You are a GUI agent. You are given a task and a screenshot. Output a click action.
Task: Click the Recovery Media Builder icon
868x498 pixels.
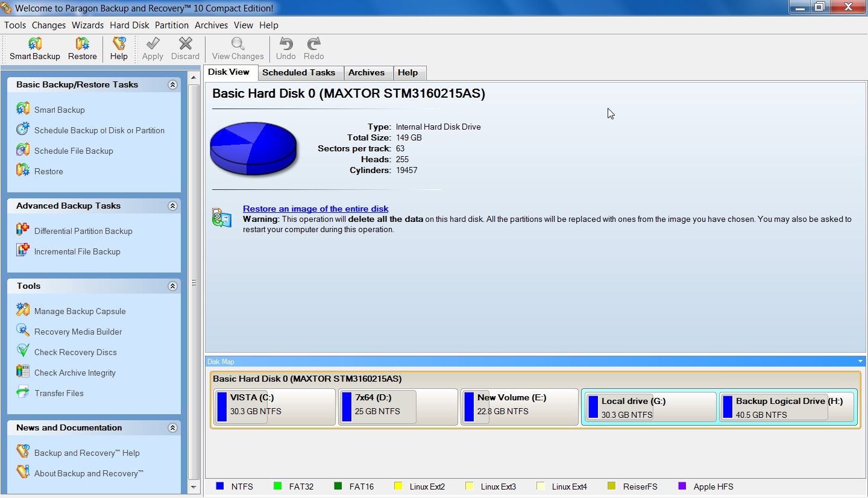(23, 331)
